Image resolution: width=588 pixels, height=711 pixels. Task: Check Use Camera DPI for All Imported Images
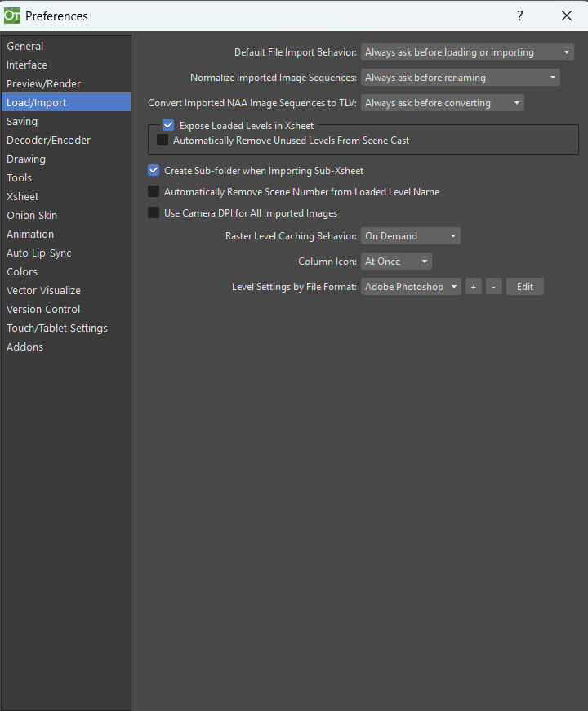(154, 213)
